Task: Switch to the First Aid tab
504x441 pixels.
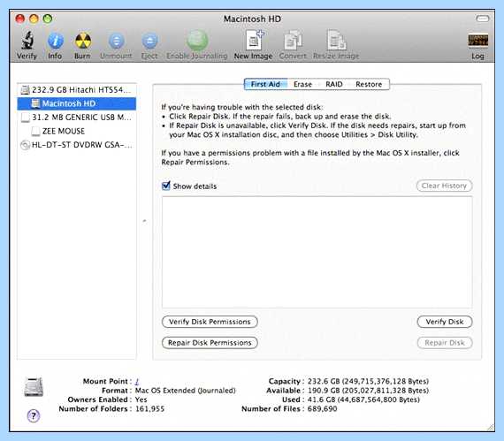Action: pos(265,84)
